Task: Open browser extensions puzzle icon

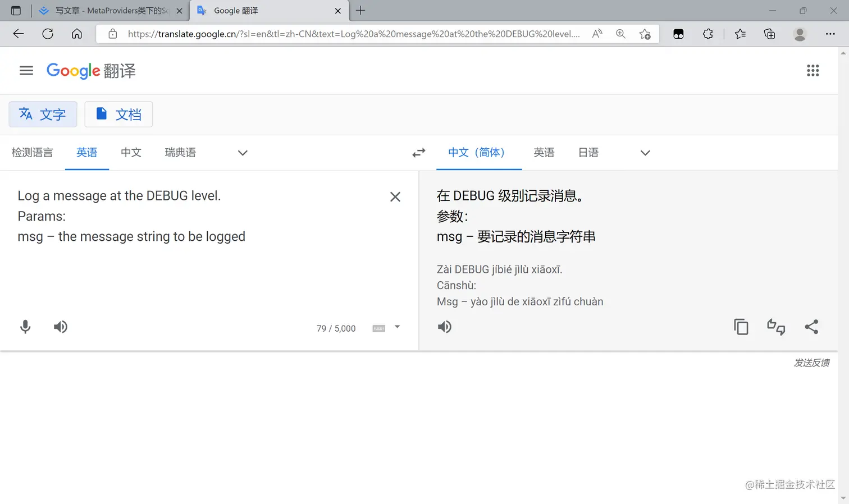Action: (708, 34)
